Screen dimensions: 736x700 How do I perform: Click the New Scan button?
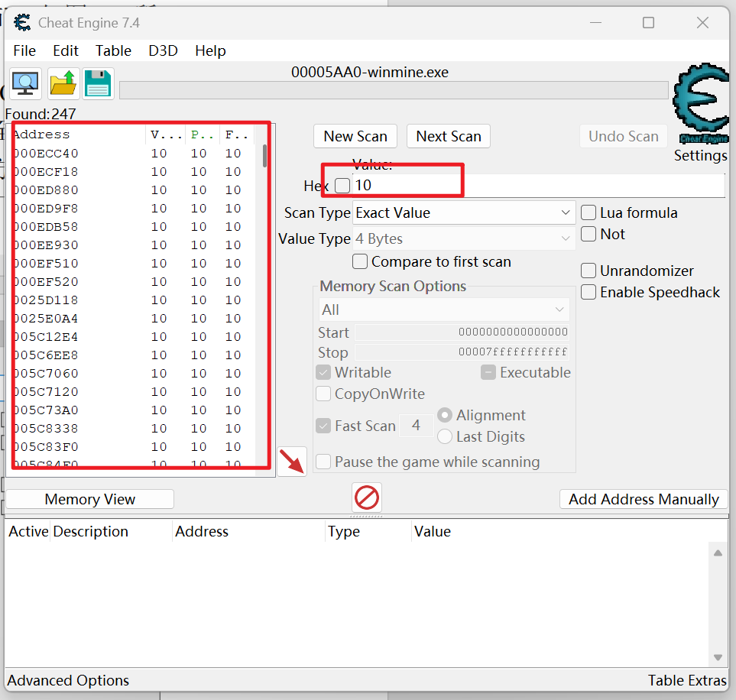(x=355, y=136)
